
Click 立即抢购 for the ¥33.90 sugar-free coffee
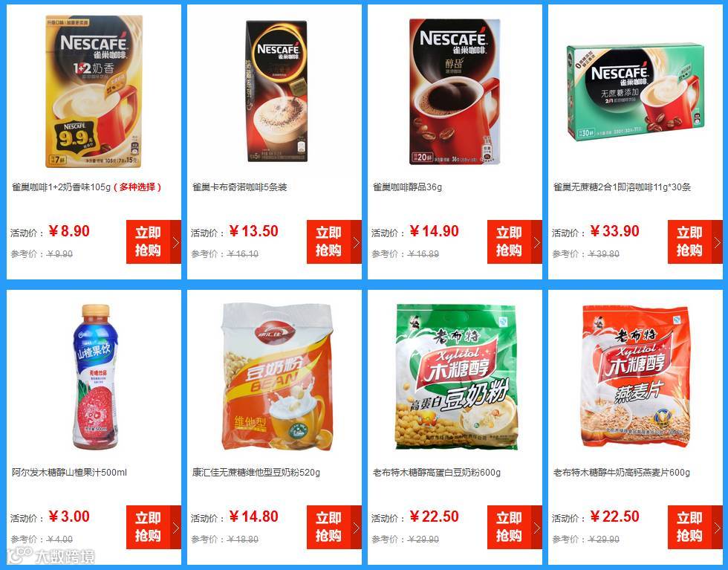695,242
